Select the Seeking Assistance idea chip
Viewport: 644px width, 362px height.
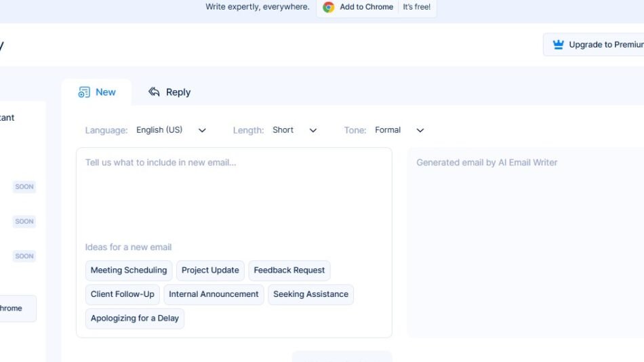point(310,294)
